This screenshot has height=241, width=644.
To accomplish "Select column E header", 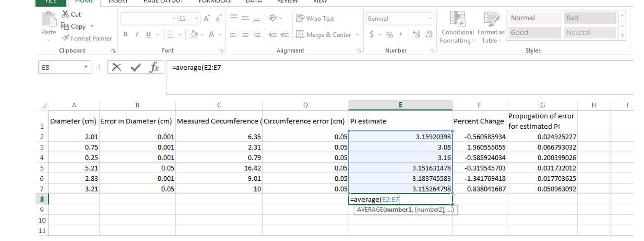I will click(x=400, y=105).
